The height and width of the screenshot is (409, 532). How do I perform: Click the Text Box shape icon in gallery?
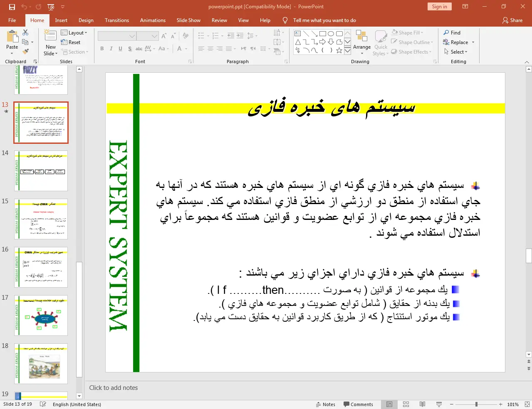coord(297,34)
